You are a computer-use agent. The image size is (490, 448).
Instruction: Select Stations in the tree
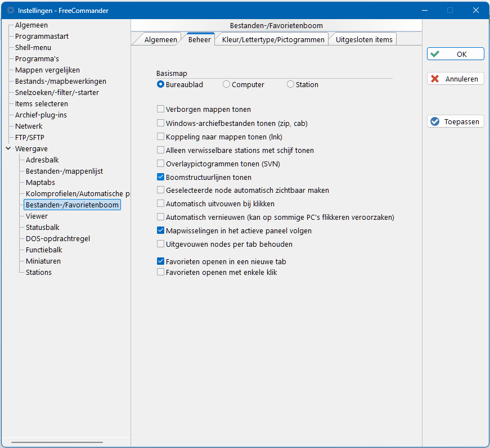[x=39, y=272]
